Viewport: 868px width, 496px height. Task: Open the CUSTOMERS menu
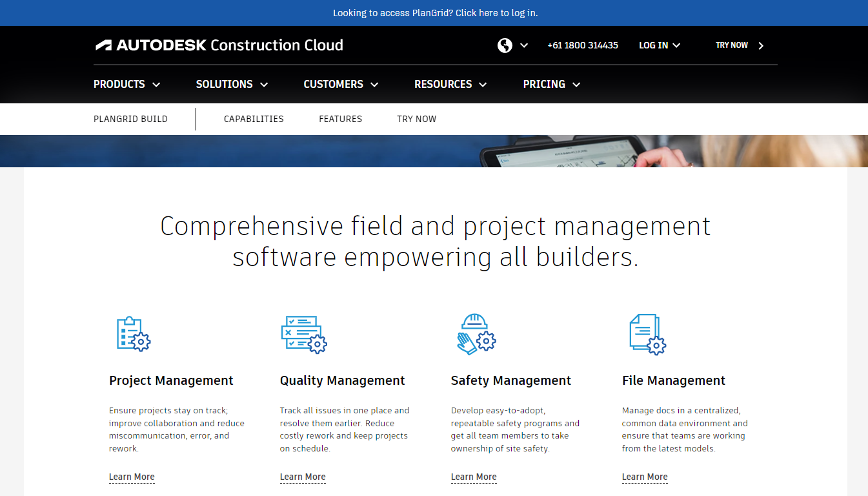[x=341, y=84]
